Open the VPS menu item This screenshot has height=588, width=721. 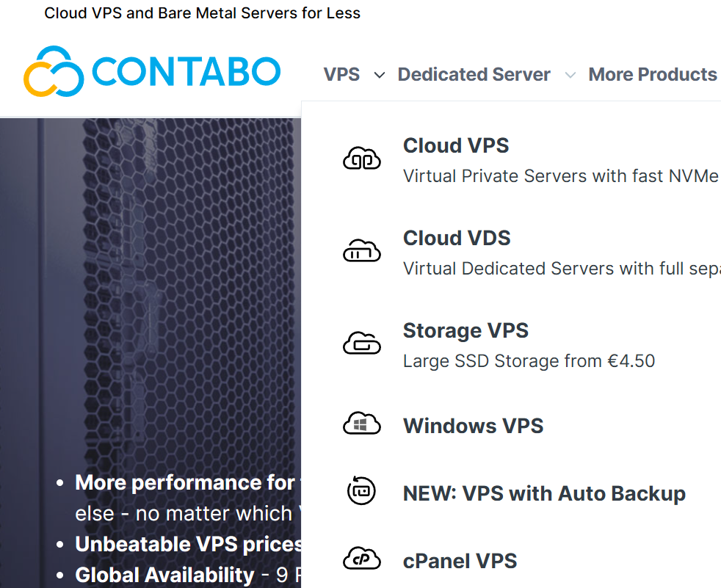[341, 74]
